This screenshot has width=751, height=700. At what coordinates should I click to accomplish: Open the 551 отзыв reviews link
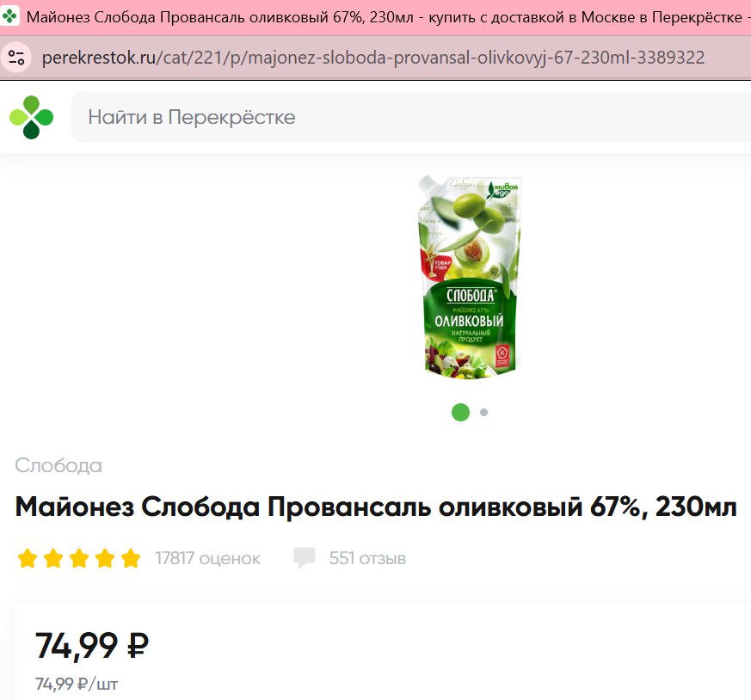(367, 558)
